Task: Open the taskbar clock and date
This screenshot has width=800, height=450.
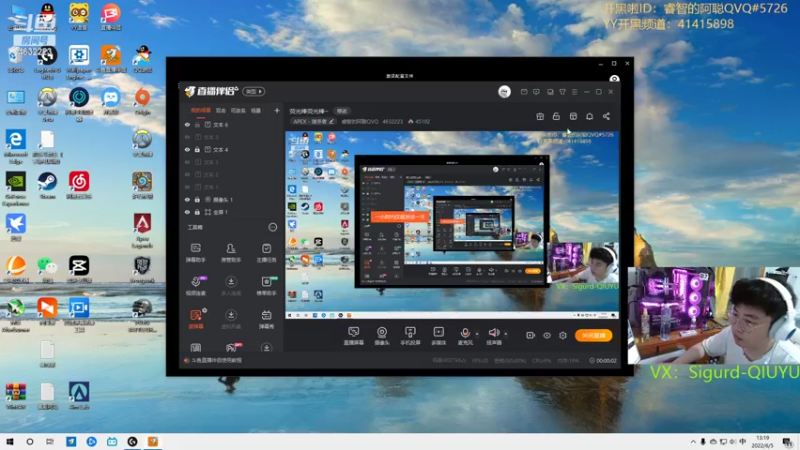Action: pyautogui.click(x=762, y=441)
